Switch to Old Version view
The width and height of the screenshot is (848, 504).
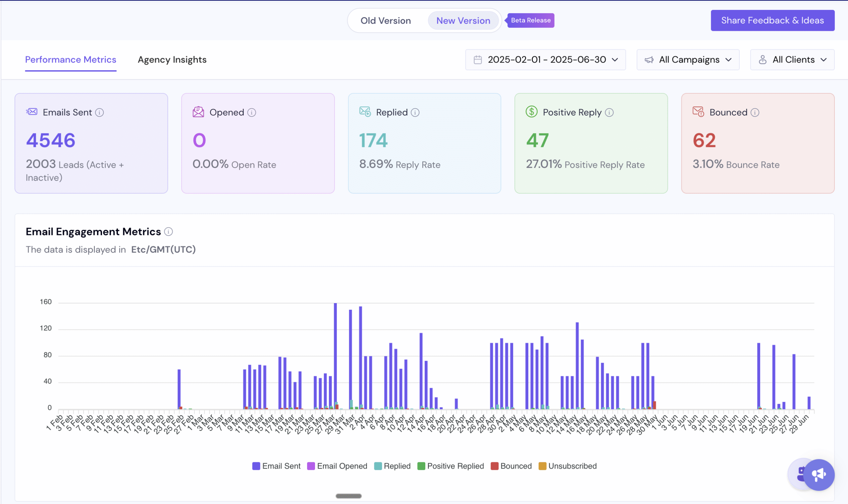(x=386, y=21)
